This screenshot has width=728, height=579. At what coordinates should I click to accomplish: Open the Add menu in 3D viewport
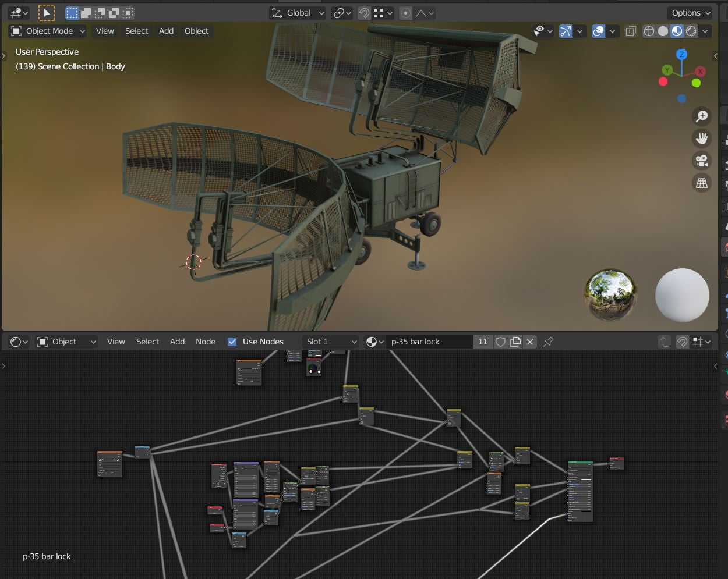[166, 31]
